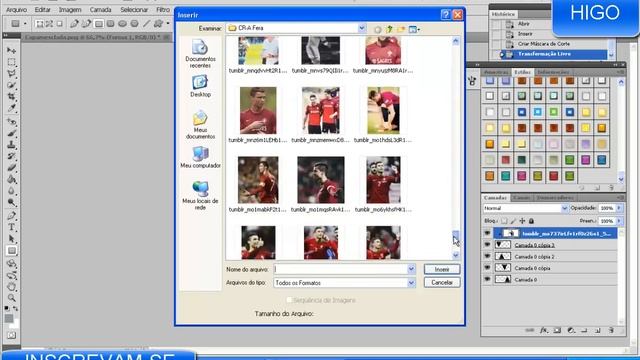
Task: Open the Selecionar menu
Action: coord(134,9)
